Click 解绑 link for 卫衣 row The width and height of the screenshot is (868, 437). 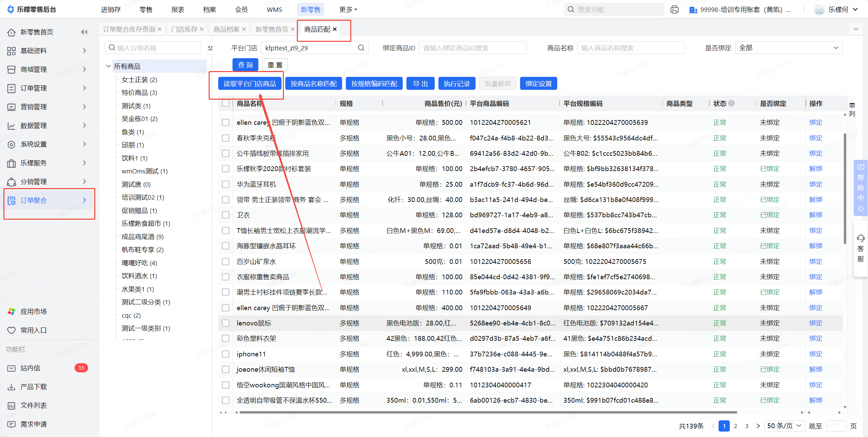(x=815, y=215)
